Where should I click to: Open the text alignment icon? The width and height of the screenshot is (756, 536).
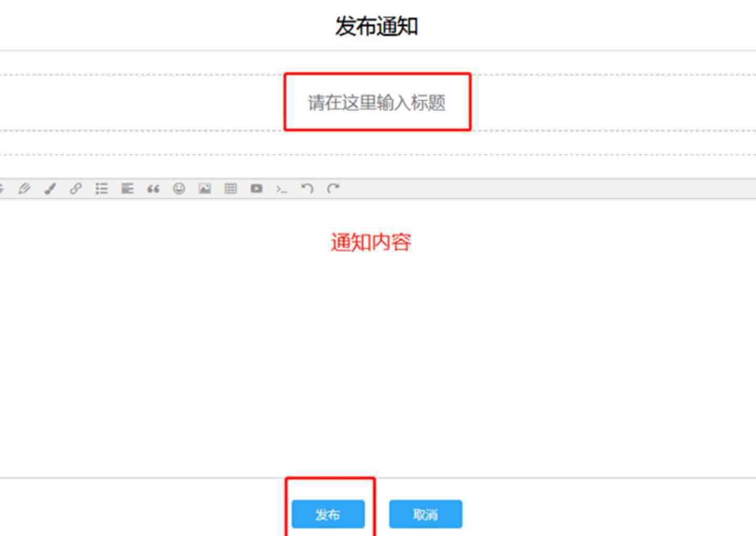(127, 189)
